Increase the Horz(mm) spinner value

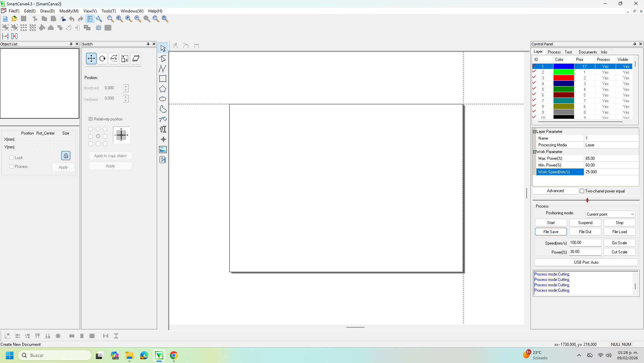click(x=126, y=86)
